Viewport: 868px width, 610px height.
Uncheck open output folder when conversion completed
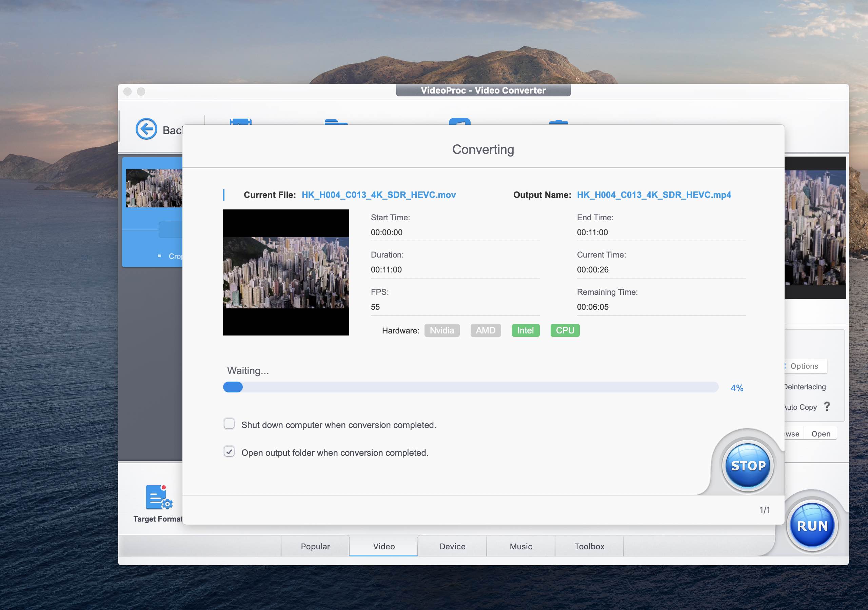pos(229,452)
